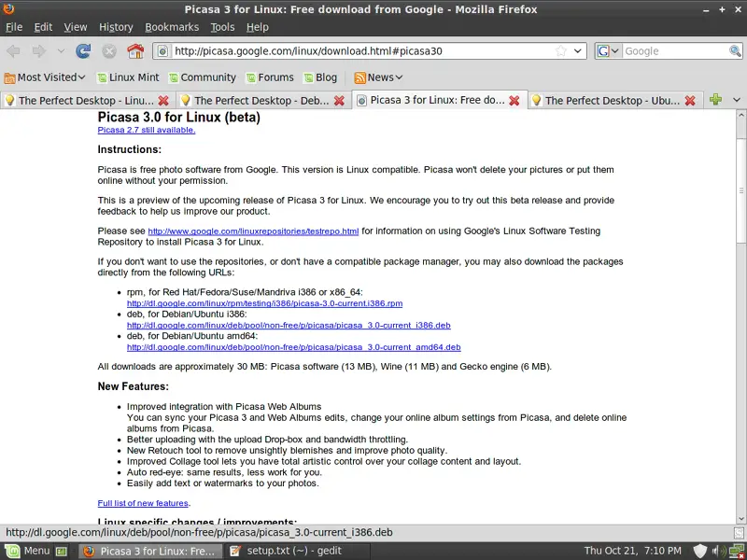Go to the Home page icon

tap(135, 51)
